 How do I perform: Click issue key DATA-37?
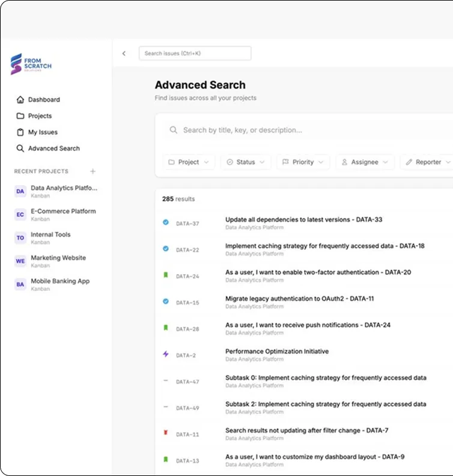[187, 224]
